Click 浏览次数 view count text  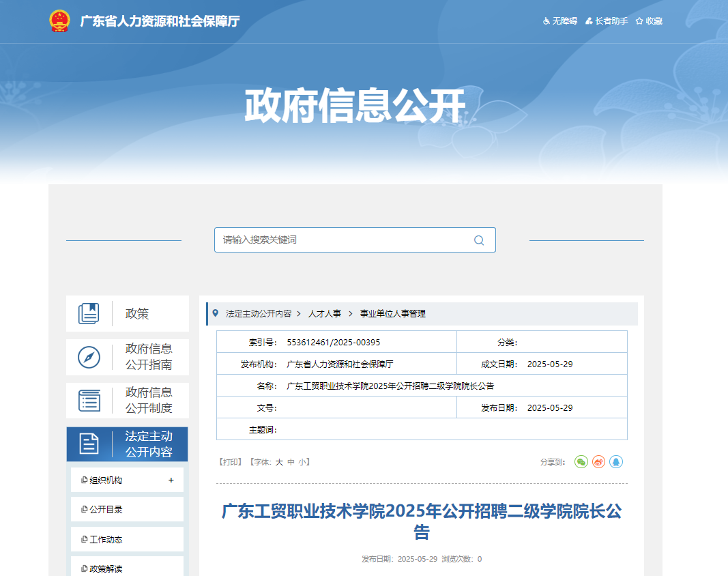click(x=461, y=559)
